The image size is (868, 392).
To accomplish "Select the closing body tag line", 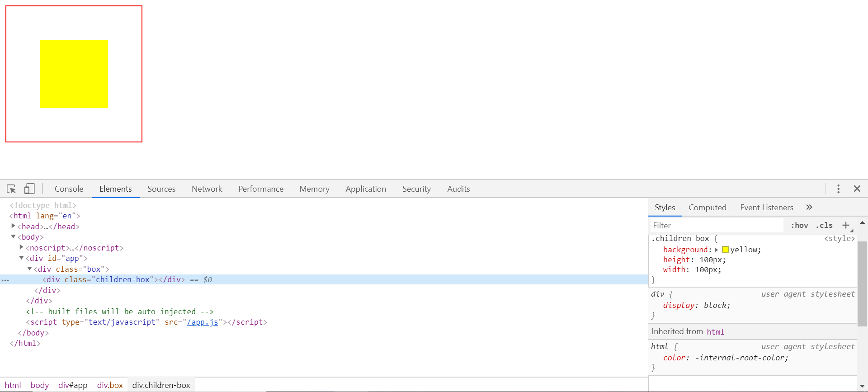I will tap(33, 333).
